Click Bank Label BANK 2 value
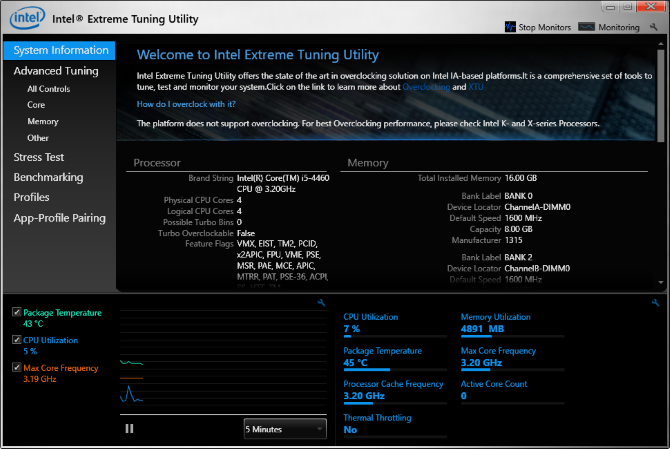Image resolution: width=670 pixels, height=449 pixels. tap(518, 258)
